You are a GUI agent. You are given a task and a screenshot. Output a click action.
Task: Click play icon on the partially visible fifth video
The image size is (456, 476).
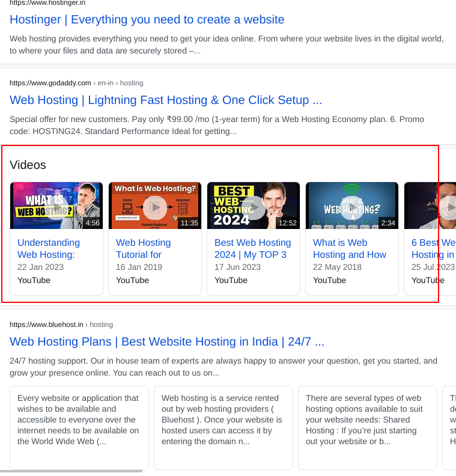tap(449, 207)
